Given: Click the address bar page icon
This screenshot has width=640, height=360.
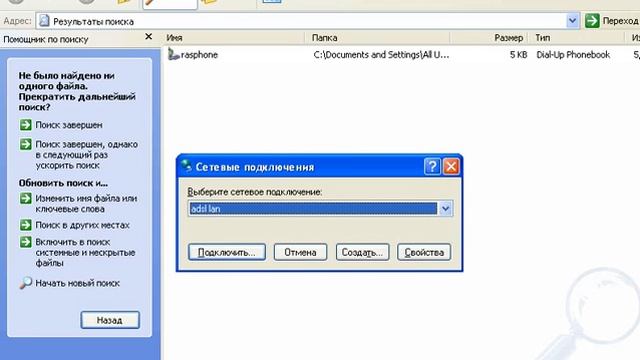Looking at the screenshot, I should [x=44, y=21].
